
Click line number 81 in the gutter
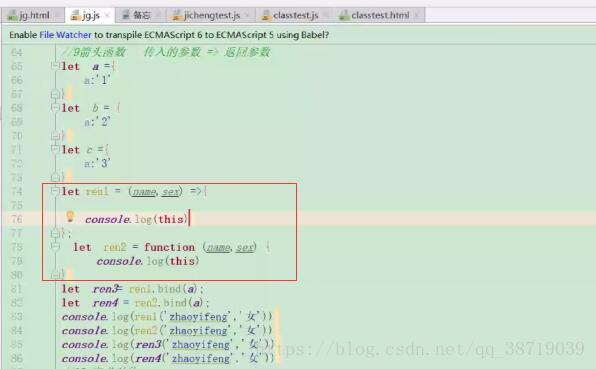pos(16,289)
